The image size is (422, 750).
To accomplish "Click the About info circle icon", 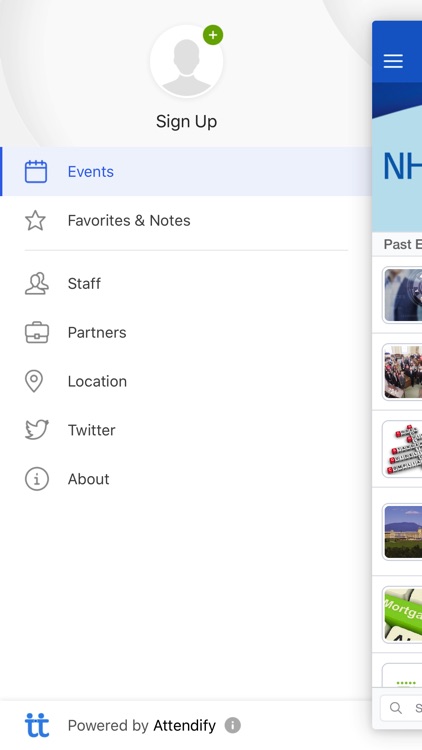I will click(37, 479).
